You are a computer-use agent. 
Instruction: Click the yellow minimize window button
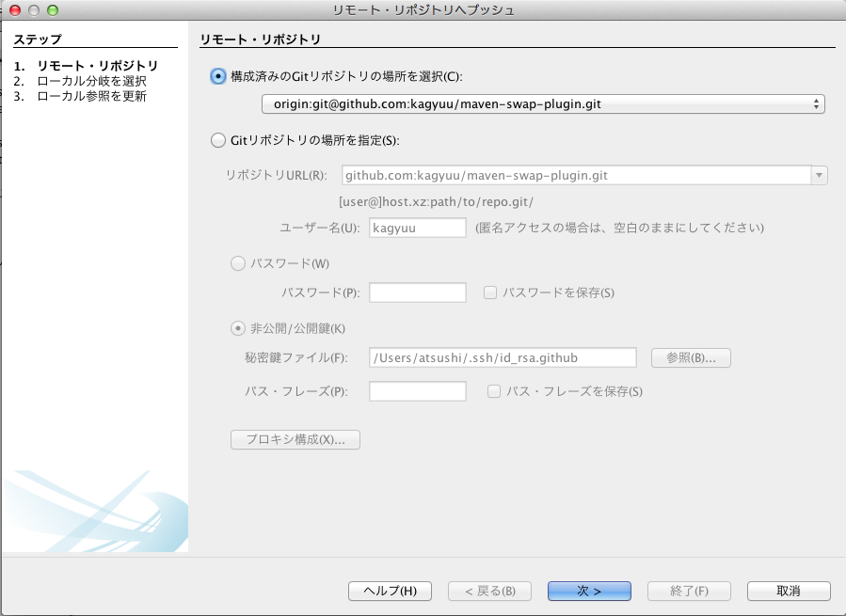coord(33,10)
